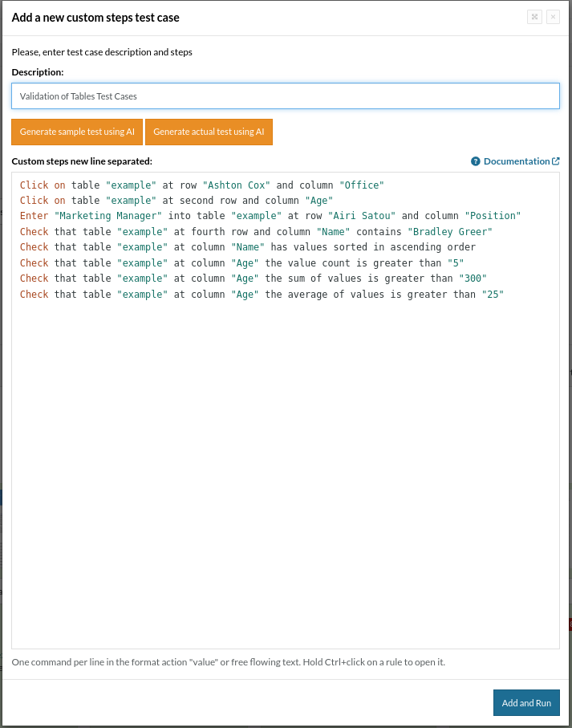Click the Add and Run button
The height and width of the screenshot is (728, 572).
pos(526,703)
